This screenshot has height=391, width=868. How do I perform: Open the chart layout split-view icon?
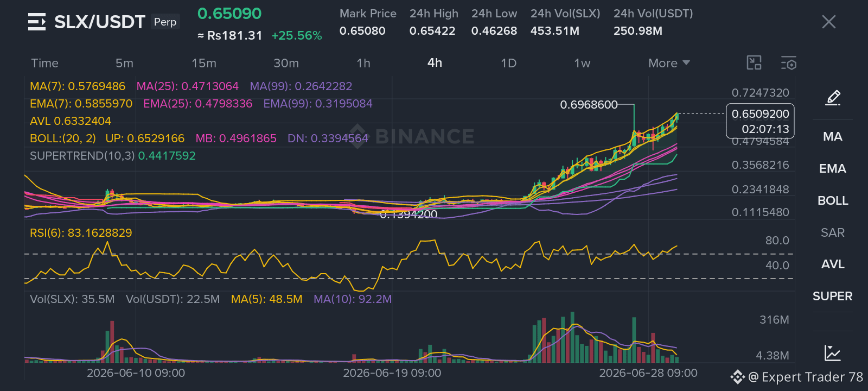click(x=754, y=63)
